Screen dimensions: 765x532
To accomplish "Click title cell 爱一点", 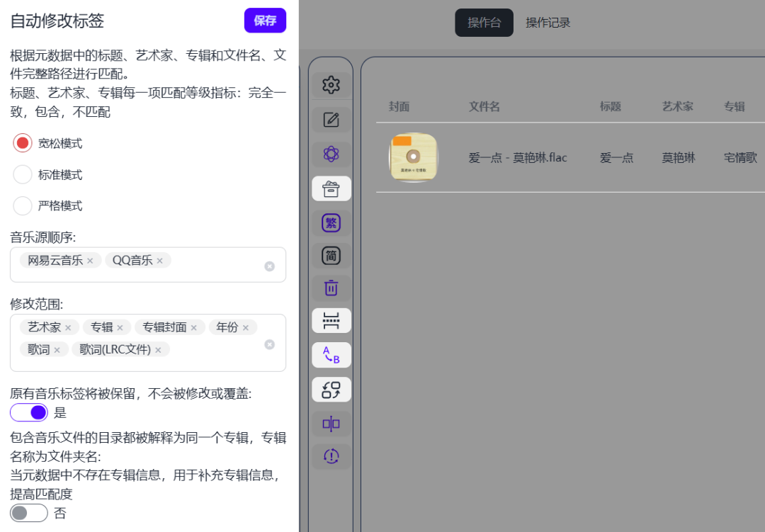I will point(617,158).
